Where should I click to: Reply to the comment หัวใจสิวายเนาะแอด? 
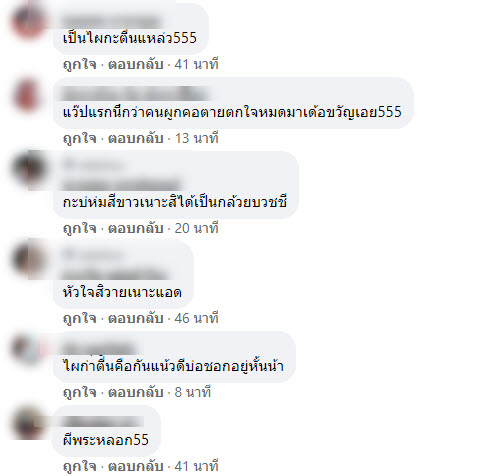click(x=136, y=318)
